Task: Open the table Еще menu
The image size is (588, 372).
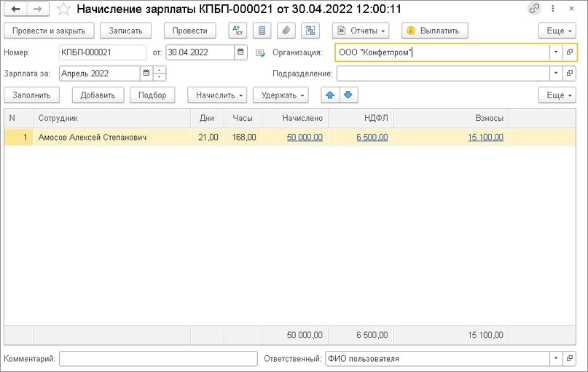Action: (x=557, y=95)
